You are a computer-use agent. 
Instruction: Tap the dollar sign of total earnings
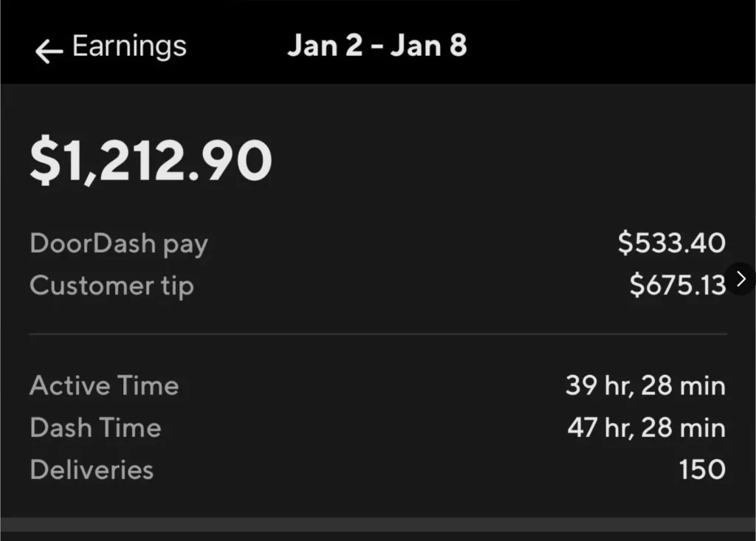click(x=45, y=160)
